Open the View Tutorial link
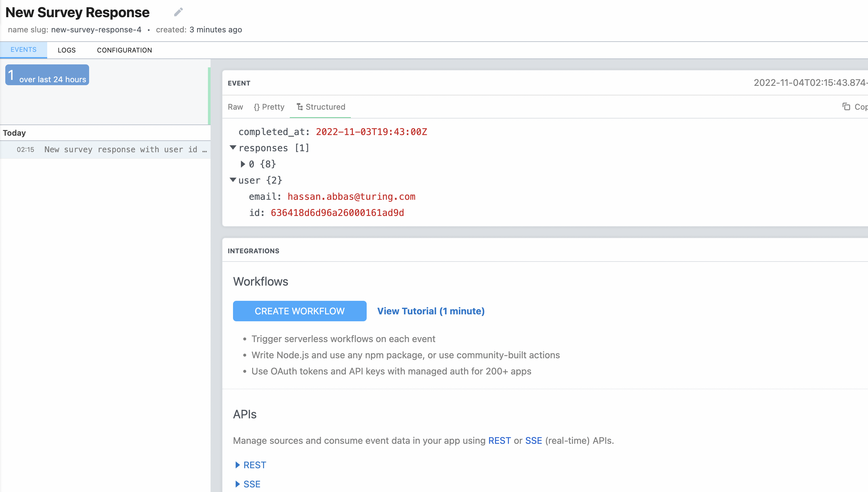Image resolution: width=868 pixels, height=492 pixels. click(x=431, y=311)
